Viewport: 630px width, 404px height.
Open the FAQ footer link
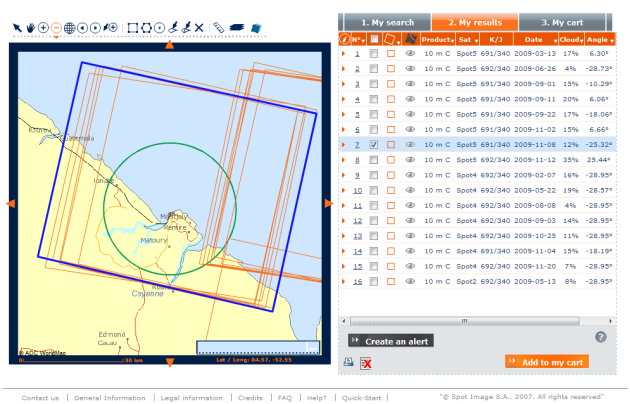(x=284, y=398)
